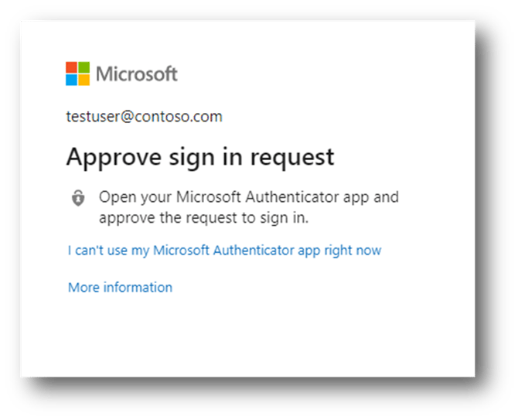Click the yellow square of the Microsoft logo
518x420 pixels.
click(83, 80)
